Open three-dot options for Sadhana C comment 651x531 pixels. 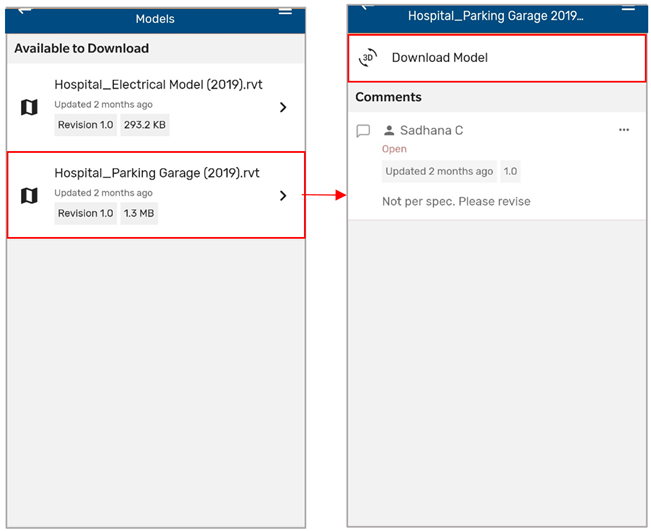pyautogui.click(x=624, y=130)
